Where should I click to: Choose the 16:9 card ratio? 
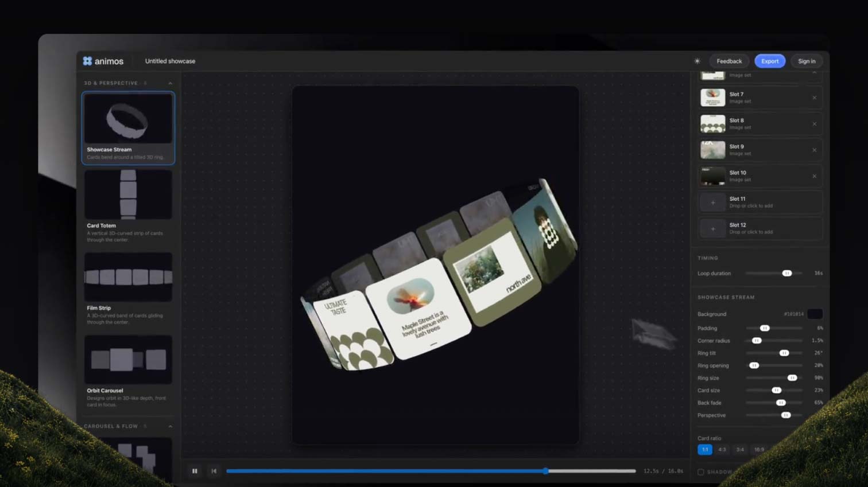759,450
